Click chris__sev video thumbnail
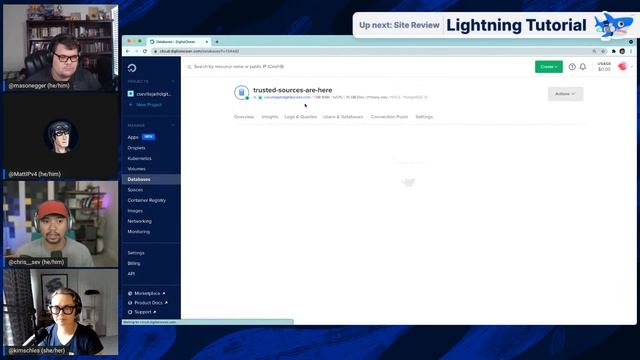This screenshot has width=640, height=360. [61, 224]
